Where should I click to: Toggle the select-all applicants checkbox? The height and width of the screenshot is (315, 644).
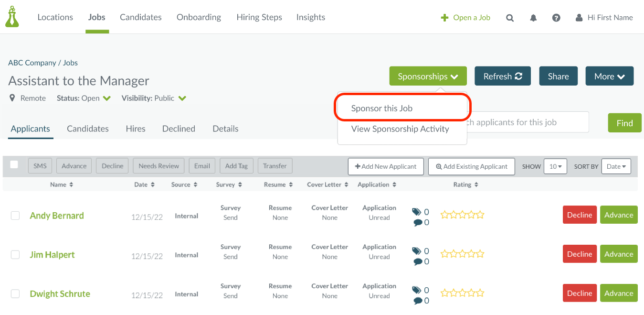pyautogui.click(x=14, y=164)
